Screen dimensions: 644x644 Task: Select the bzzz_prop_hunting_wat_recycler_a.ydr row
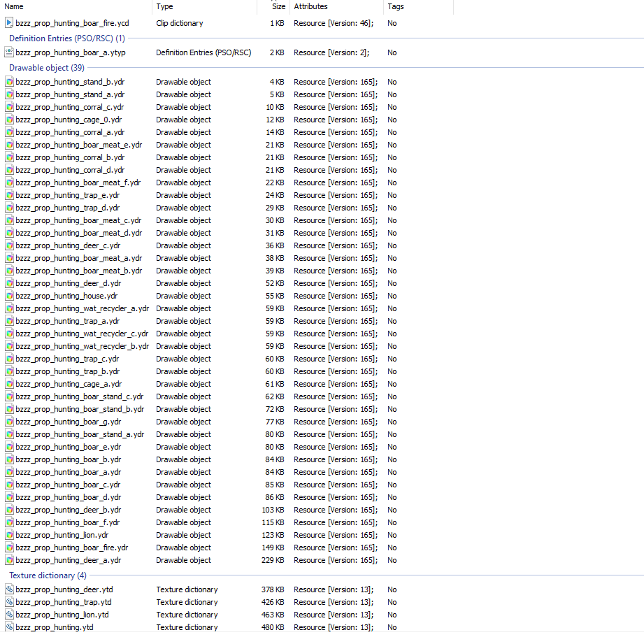click(82, 308)
